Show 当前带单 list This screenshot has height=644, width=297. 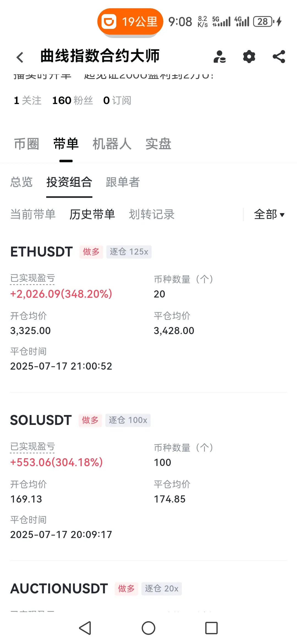tap(33, 214)
